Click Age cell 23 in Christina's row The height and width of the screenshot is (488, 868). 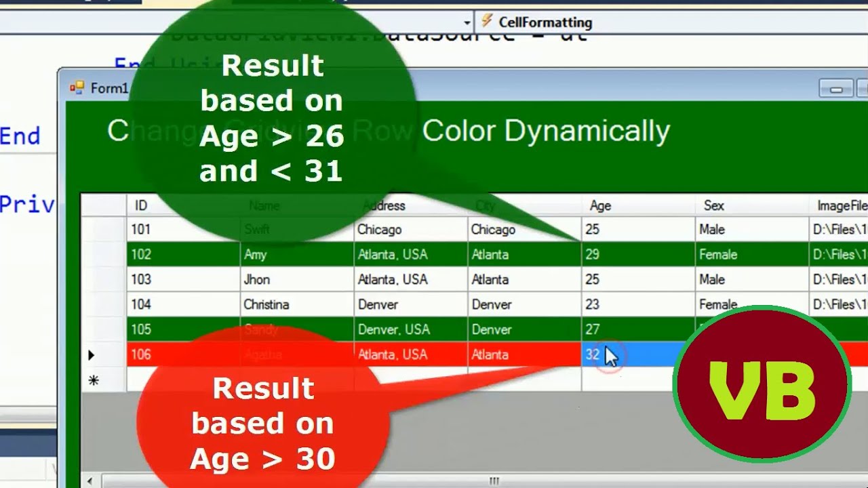(638, 305)
